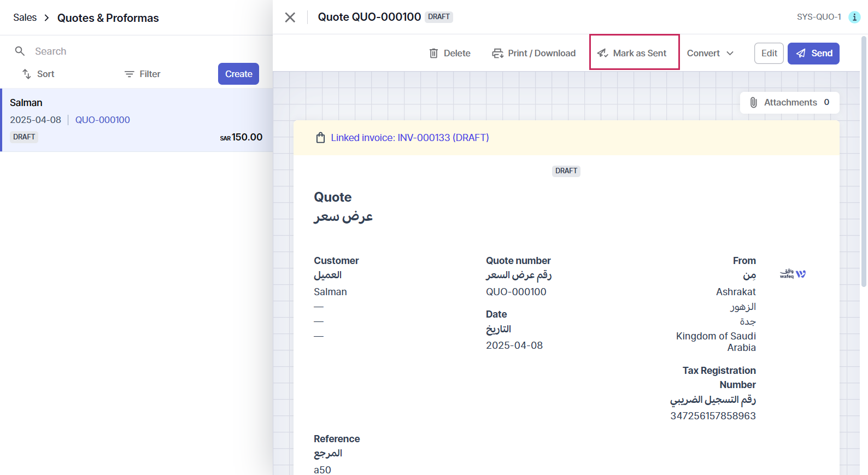This screenshot has height=475, width=868.
Task: Click the vertical scrollbar on the right
Action: click(864, 164)
